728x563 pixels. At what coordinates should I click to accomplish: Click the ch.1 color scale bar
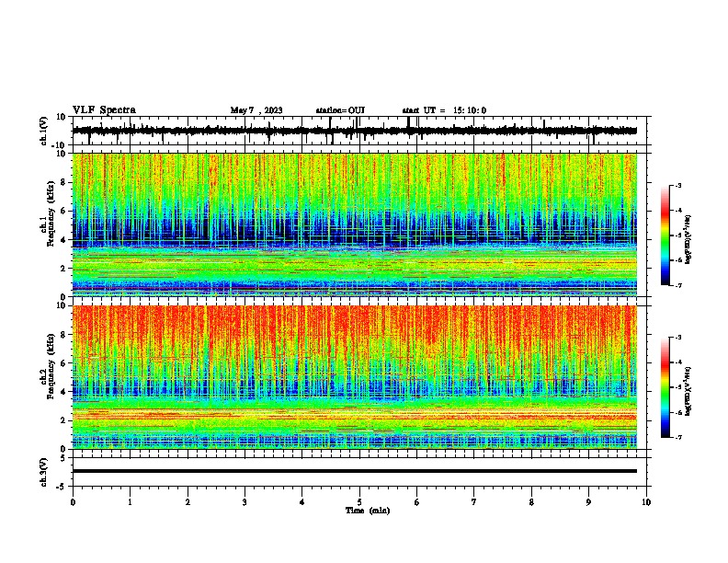pos(665,236)
